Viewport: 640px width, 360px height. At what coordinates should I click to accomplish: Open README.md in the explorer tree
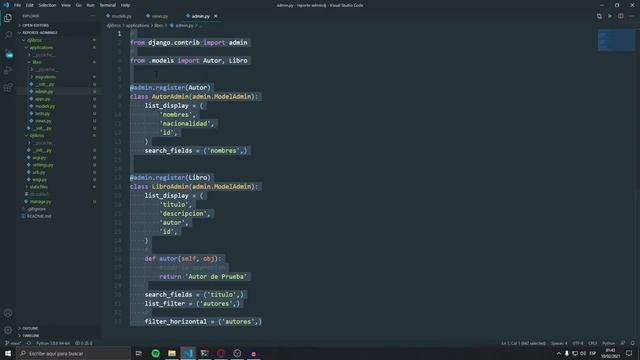(39, 216)
